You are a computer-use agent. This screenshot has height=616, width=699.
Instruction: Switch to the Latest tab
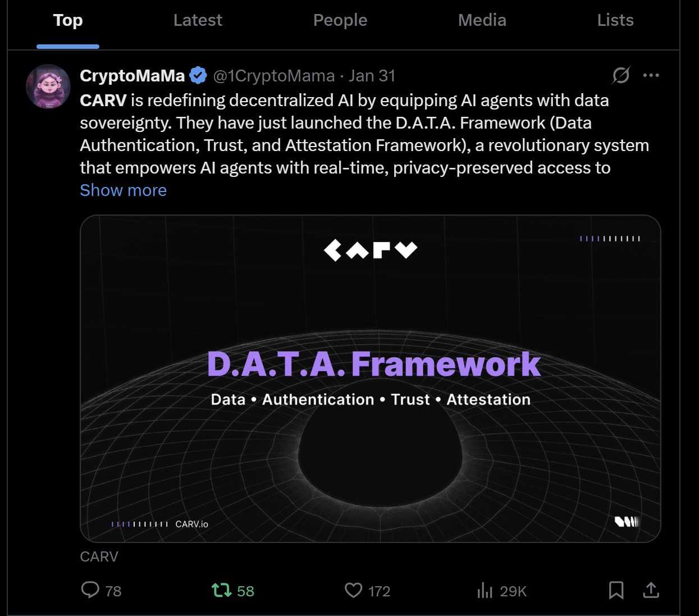pos(198,20)
